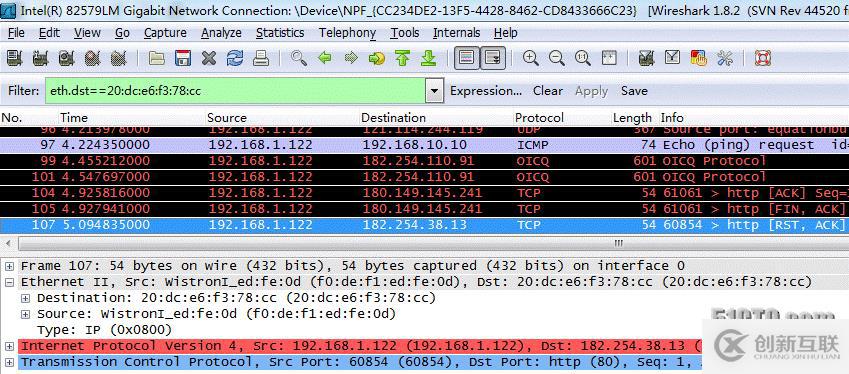Open the File menu
This screenshot has height=374, width=849.
point(16,33)
